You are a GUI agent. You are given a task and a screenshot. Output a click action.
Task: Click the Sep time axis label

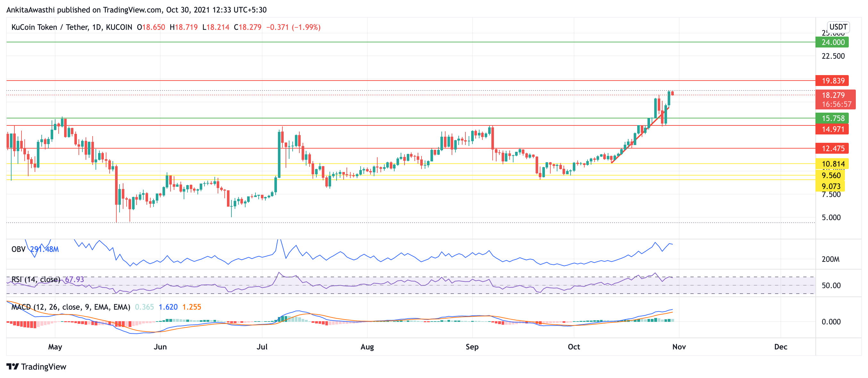click(472, 347)
